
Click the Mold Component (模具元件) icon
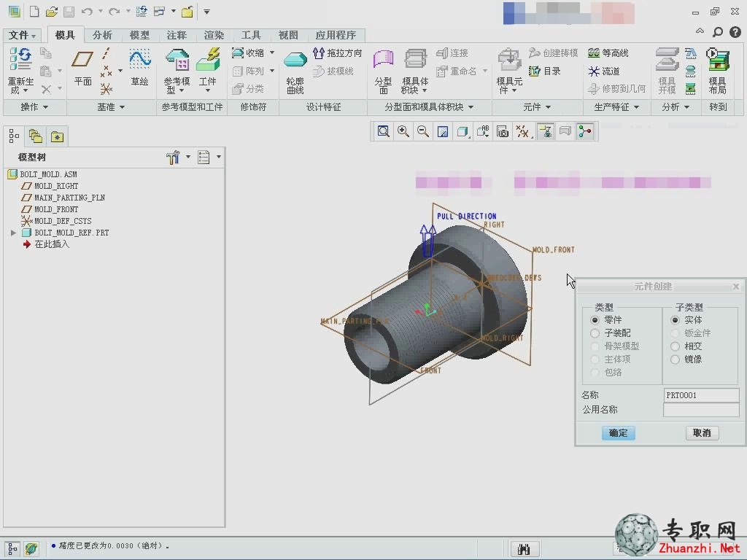[x=509, y=61]
